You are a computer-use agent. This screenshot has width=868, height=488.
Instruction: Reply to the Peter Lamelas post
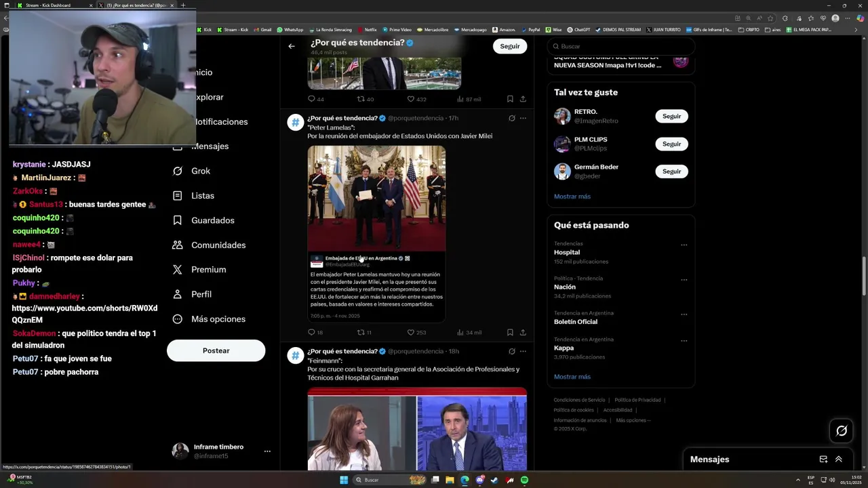(311, 332)
